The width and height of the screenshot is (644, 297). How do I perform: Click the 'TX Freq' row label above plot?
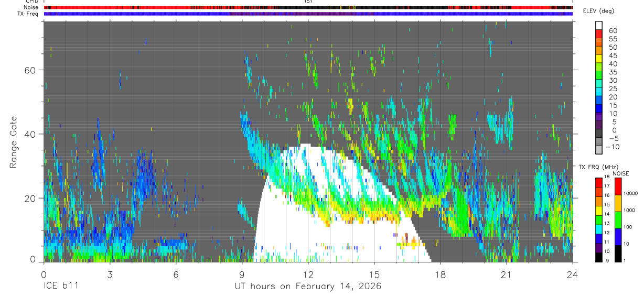click(28, 14)
